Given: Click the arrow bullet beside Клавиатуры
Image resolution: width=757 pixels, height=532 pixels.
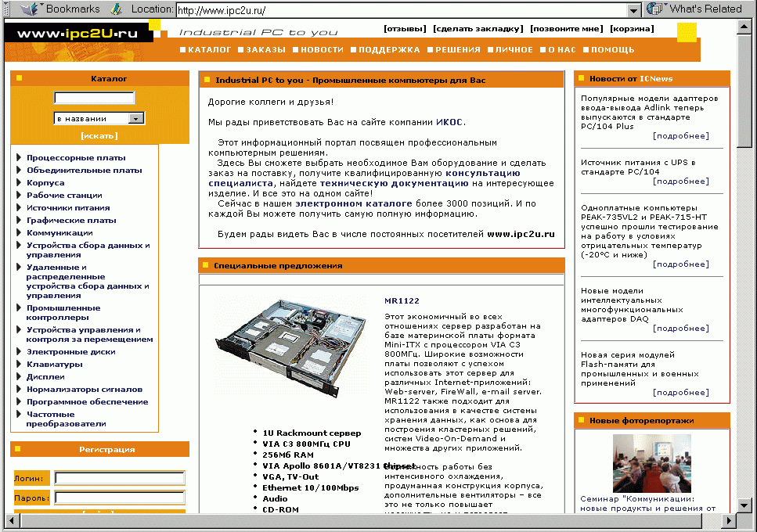Looking at the screenshot, I should pos(19,364).
